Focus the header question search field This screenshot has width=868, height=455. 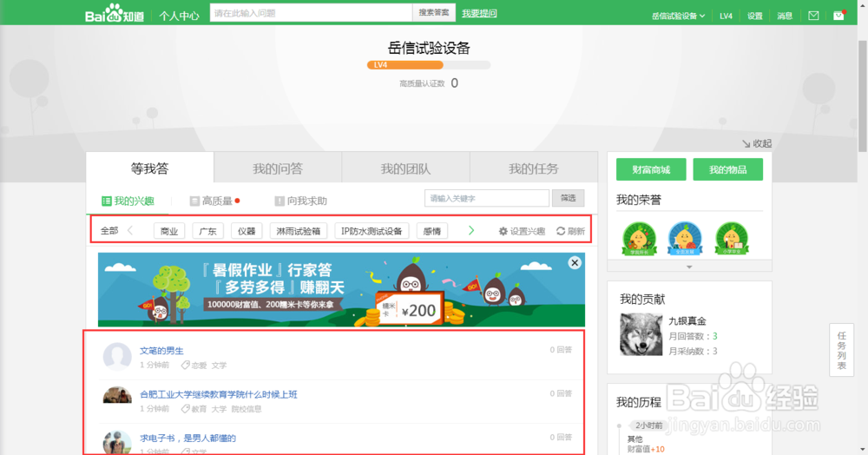click(311, 13)
